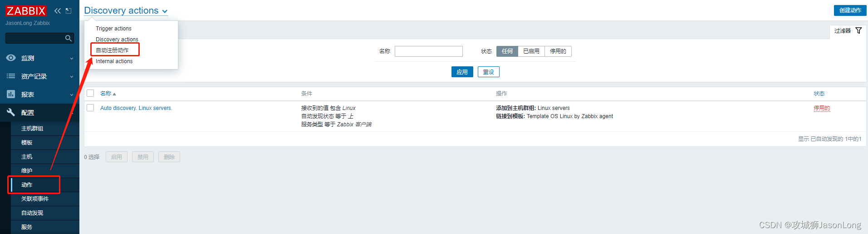This screenshot has width=868, height=234.
Task: Click the 停用的 status link in row
Action: coord(822,108)
